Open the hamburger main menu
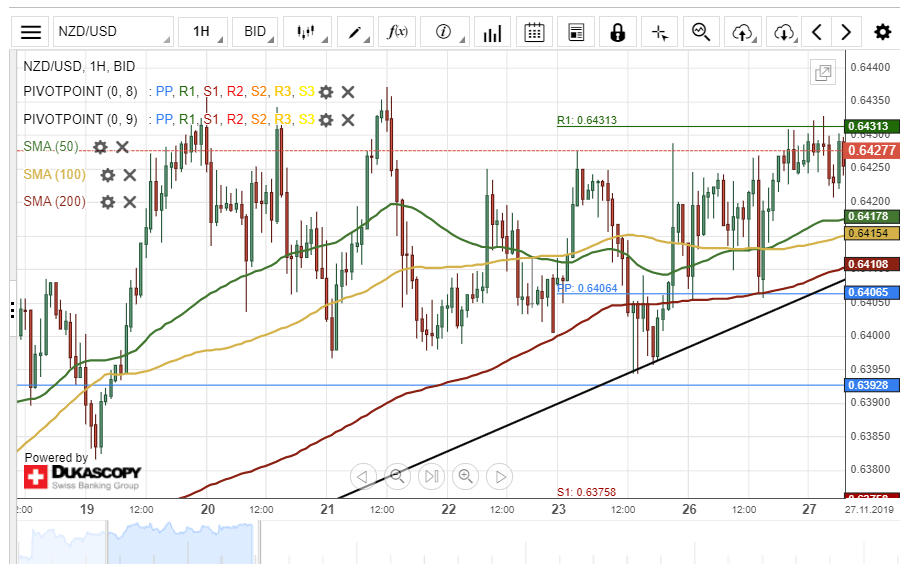This screenshot has height=568, width=902. click(30, 32)
